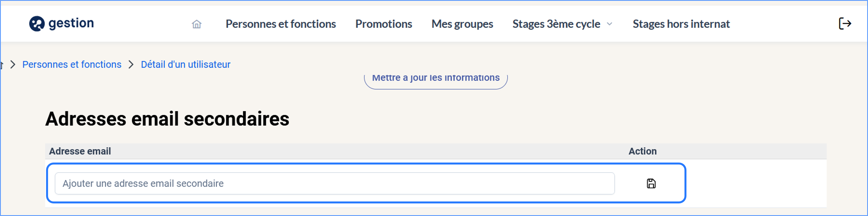Go to home via house icon

(197, 24)
